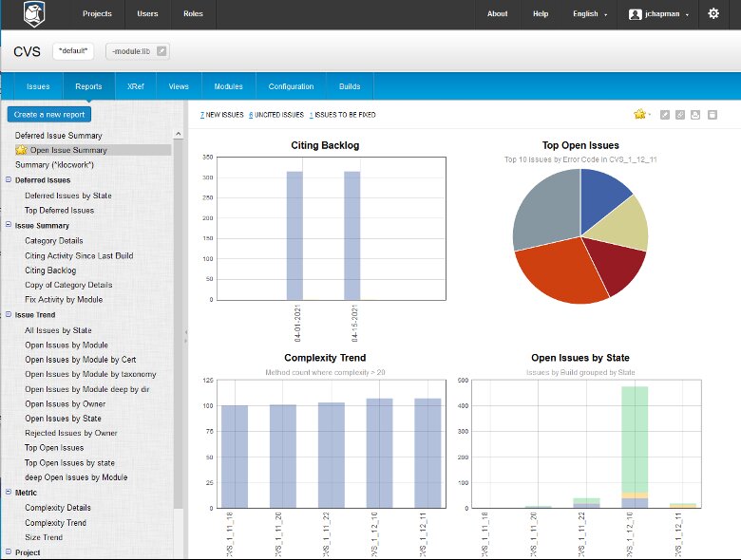Click the favorite star icon in report toolbar
Viewport: 741px width, 560px height.
point(640,114)
